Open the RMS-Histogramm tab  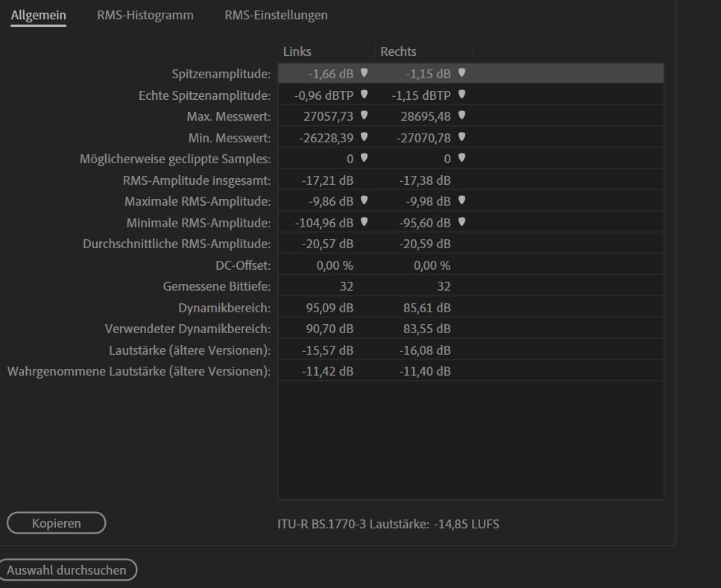[x=145, y=15]
